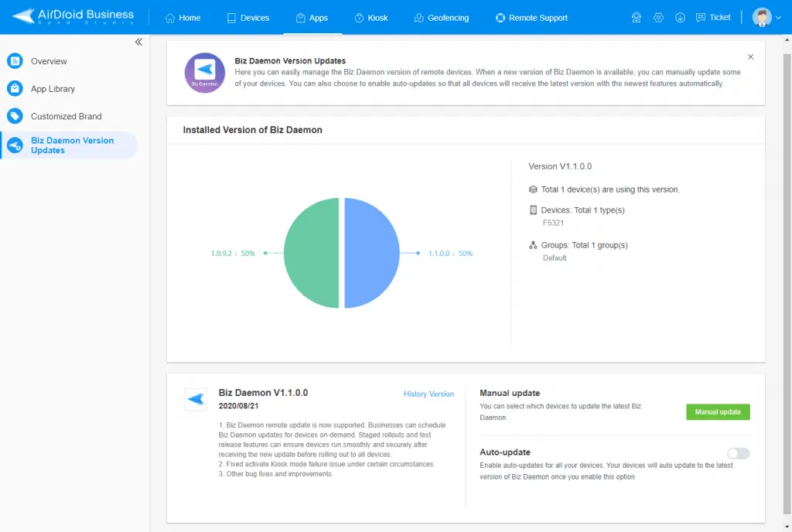Go to the Remote Support tab

click(531, 18)
